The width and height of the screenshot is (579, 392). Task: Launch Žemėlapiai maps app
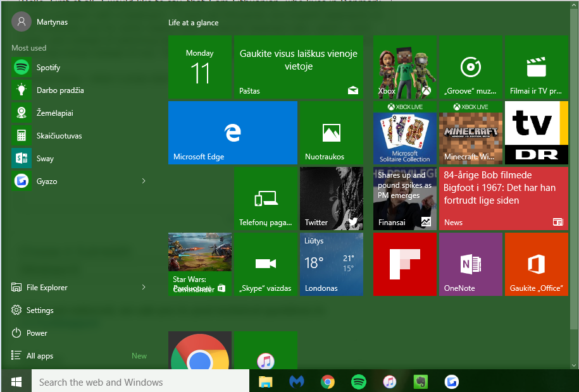79,113
